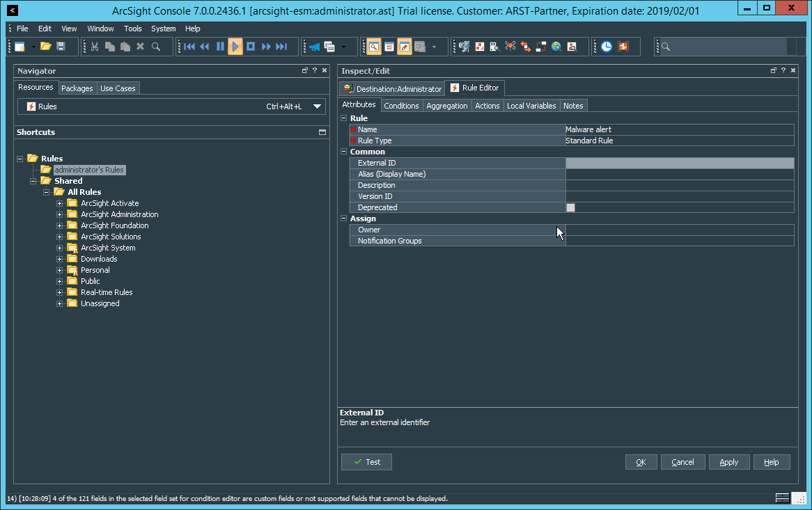The image size is (812, 510).
Task: Open the Tools menu
Action: coord(132,29)
